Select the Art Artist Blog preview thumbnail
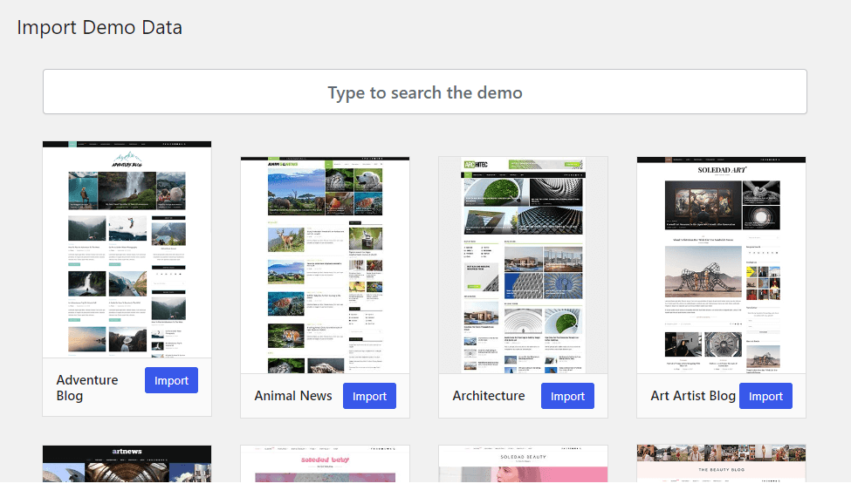851x504 pixels. click(x=721, y=265)
